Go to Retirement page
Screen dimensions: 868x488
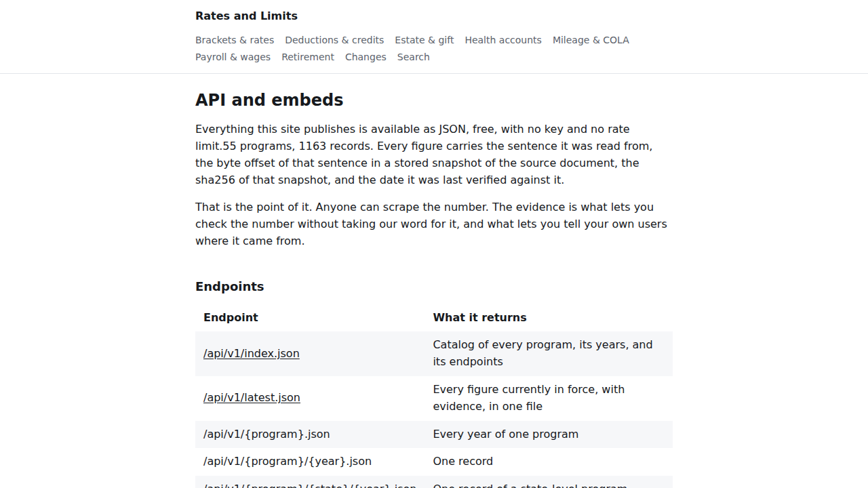pos(308,57)
